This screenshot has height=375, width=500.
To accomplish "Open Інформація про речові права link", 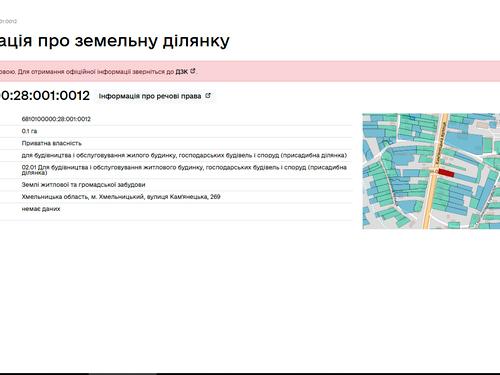I will tap(150, 96).
